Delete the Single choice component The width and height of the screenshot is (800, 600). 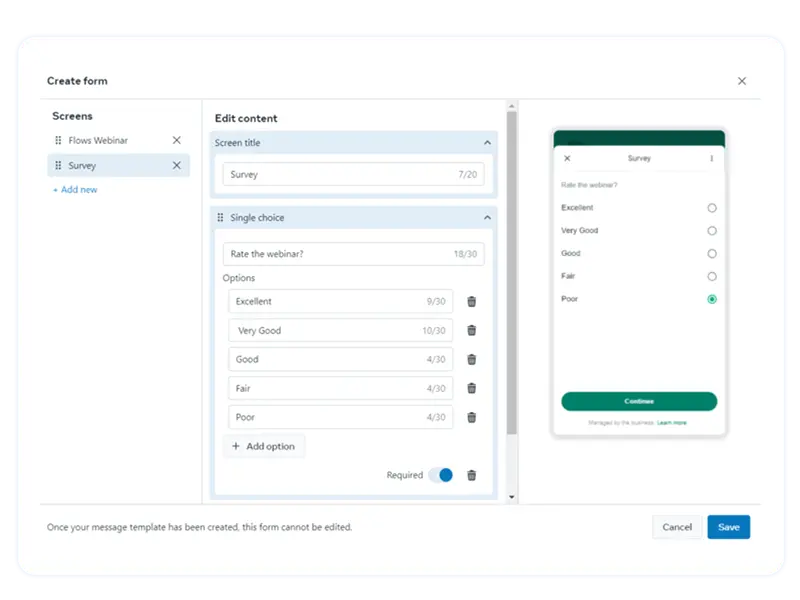pyautogui.click(x=472, y=476)
